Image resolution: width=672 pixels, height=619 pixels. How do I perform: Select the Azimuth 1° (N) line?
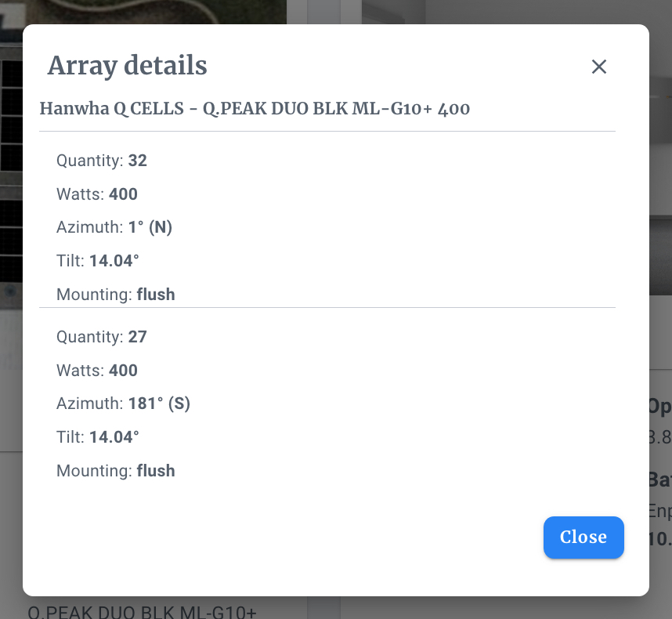114,227
